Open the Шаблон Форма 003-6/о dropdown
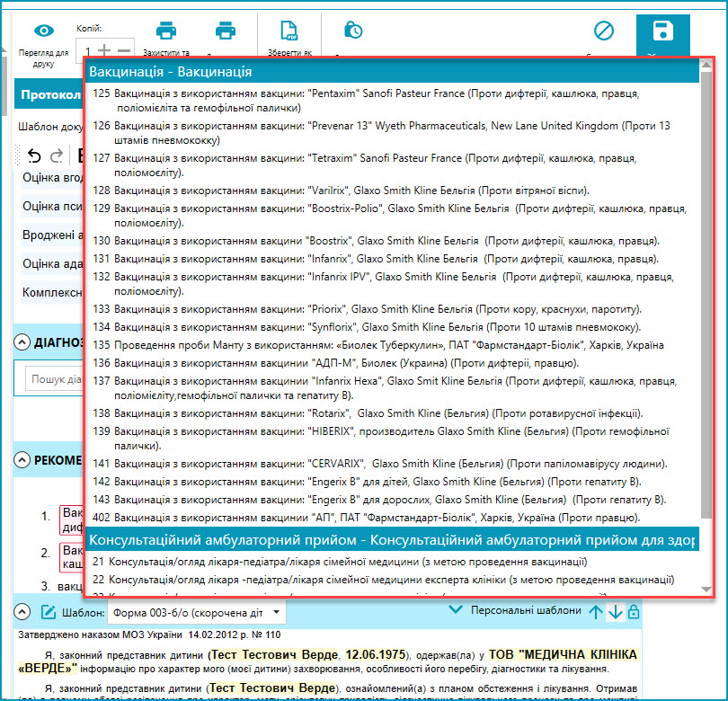 click(197, 612)
